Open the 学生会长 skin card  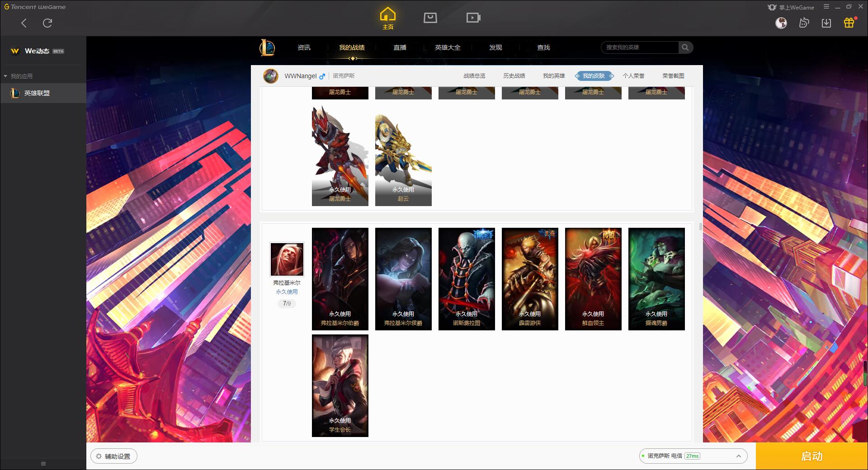click(340, 385)
